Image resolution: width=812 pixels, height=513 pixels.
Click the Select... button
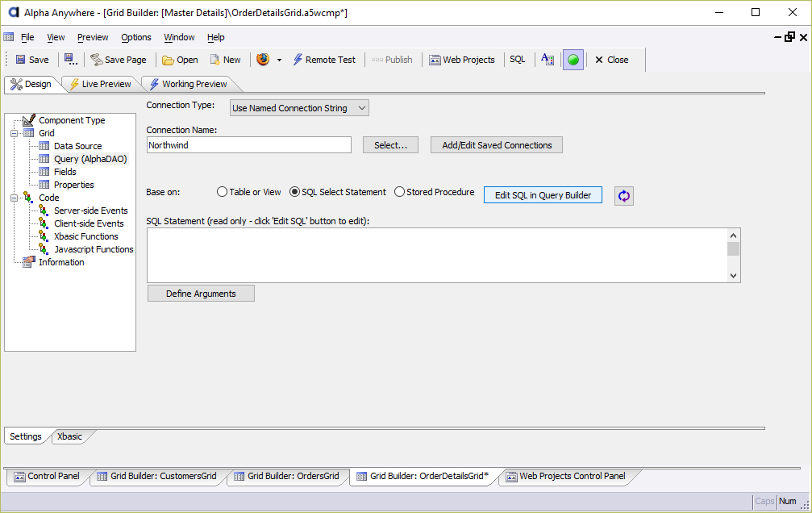point(390,145)
